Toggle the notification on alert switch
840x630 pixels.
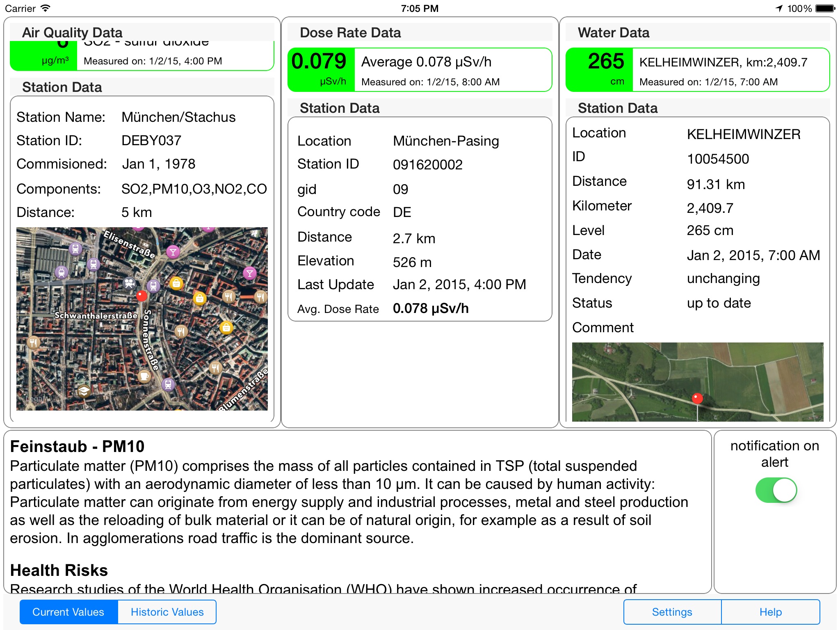click(776, 490)
